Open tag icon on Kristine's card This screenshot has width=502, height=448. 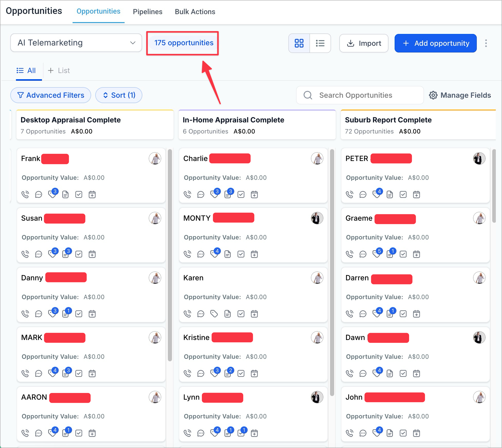point(214,373)
